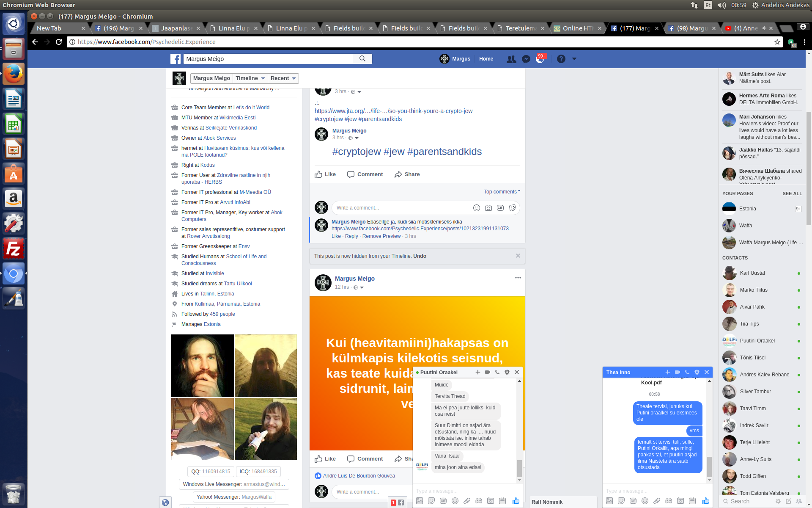Open Wikimedia Eesti link in intro
Viewport: 812px width, 508px height.
click(x=237, y=118)
